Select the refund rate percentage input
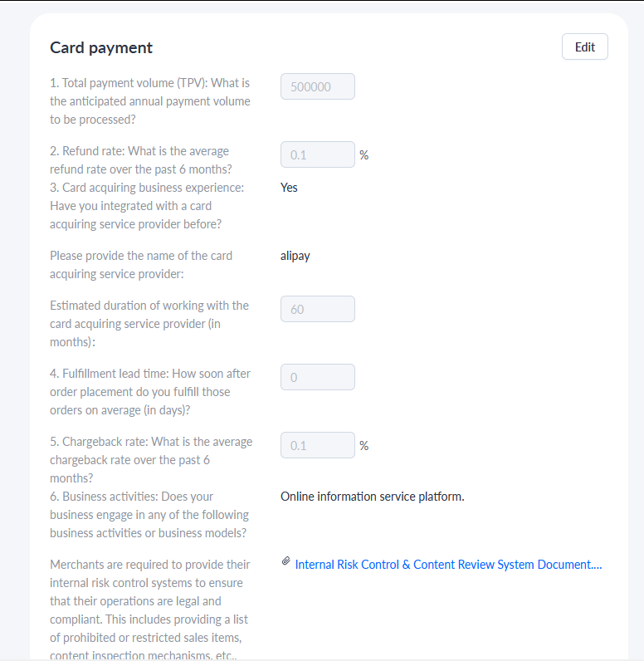 coord(318,154)
